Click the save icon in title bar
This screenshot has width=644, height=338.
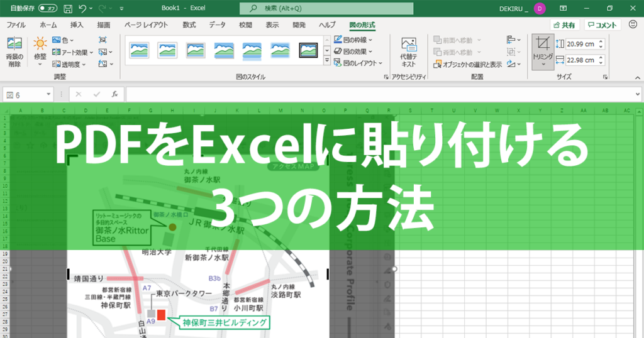click(x=68, y=8)
